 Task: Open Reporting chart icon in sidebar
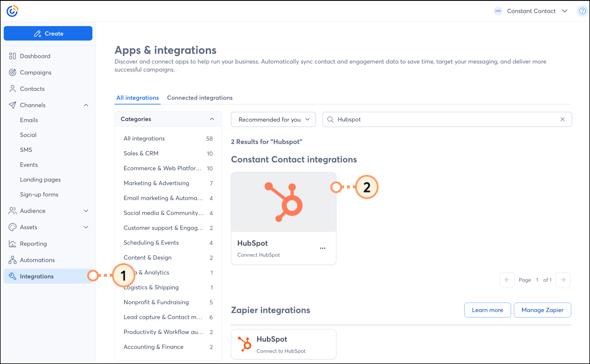coord(12,244)
